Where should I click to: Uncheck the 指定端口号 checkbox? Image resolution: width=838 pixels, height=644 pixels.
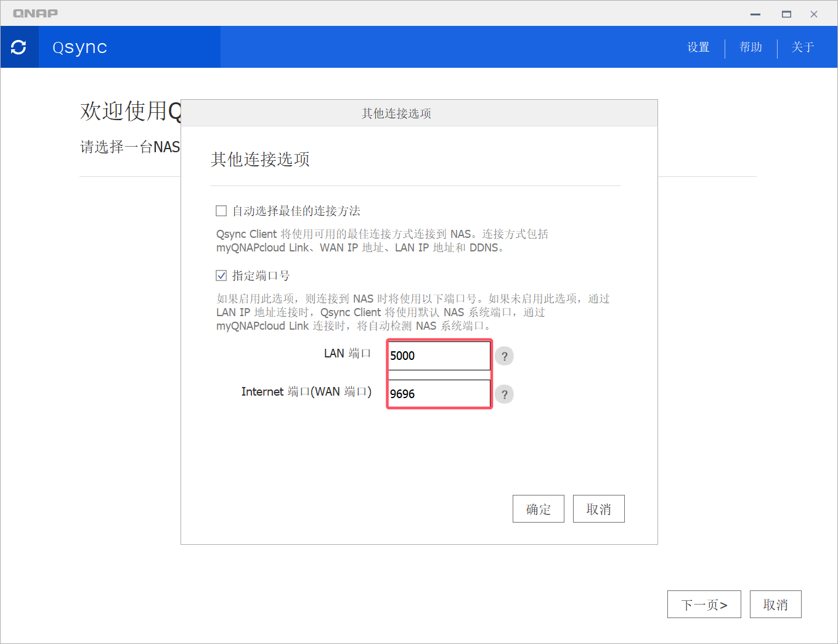[221, 275]
